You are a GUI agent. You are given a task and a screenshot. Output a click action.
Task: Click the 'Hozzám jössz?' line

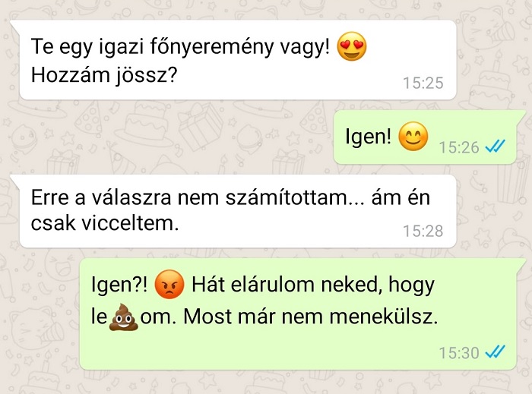[104, 75]
